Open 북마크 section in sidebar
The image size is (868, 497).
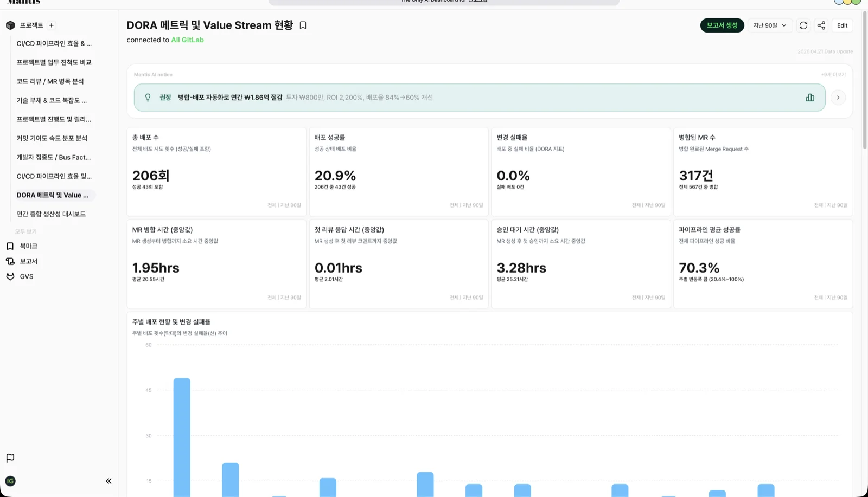click(x=28, y=246)
